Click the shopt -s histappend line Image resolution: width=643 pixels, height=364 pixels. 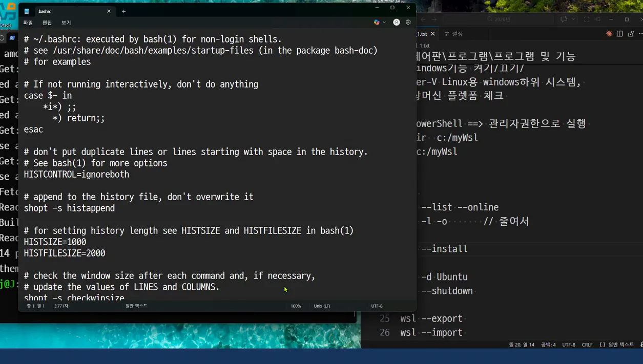69,208
